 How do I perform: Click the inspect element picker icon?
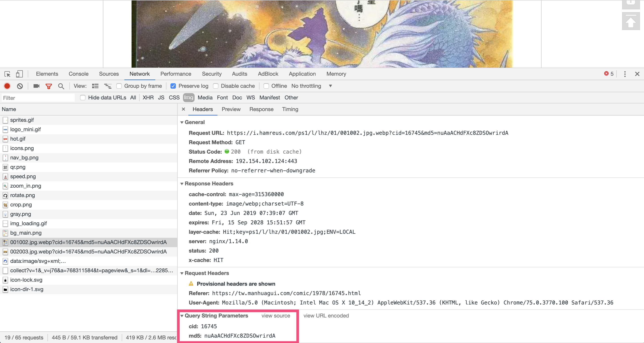pos(7,74)
